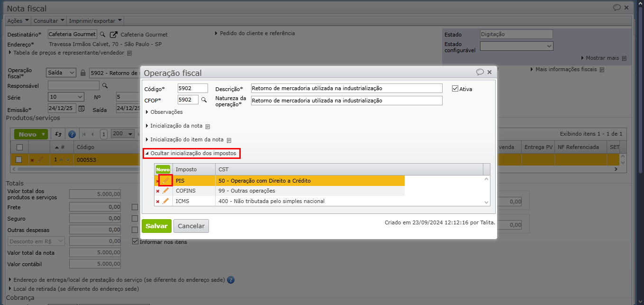Expand Pedido do cliente e referência
The width and height of the screenshot is (644, 305).
click(x=255, y=33)
